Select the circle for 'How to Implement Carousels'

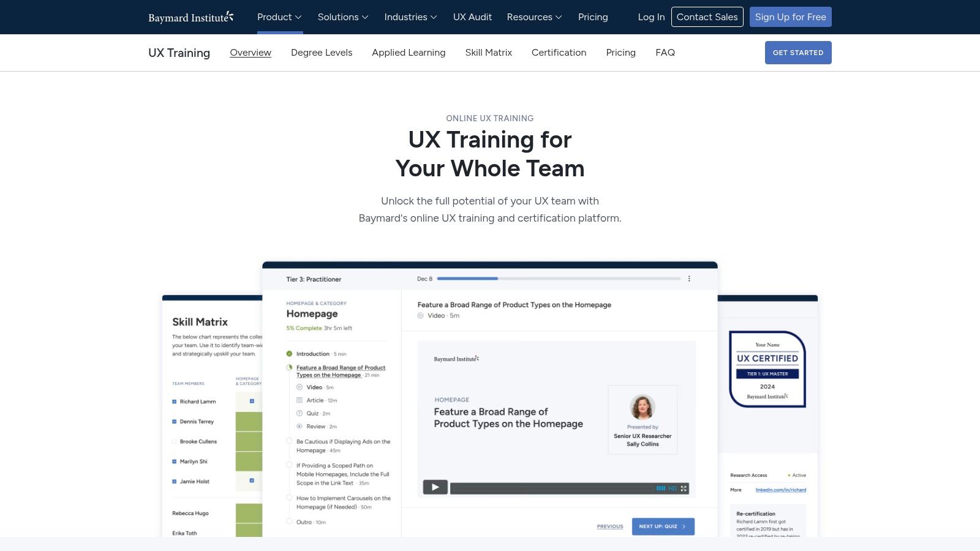click(289, 498)
